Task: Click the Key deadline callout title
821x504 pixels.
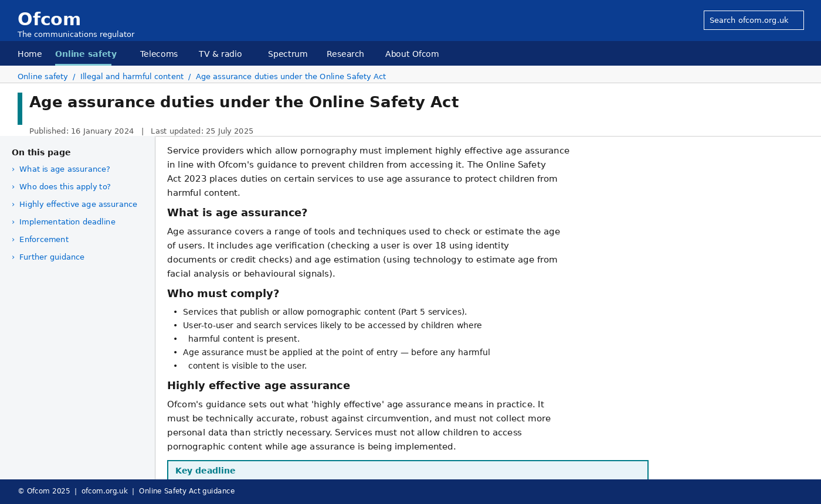Action: 205,471
